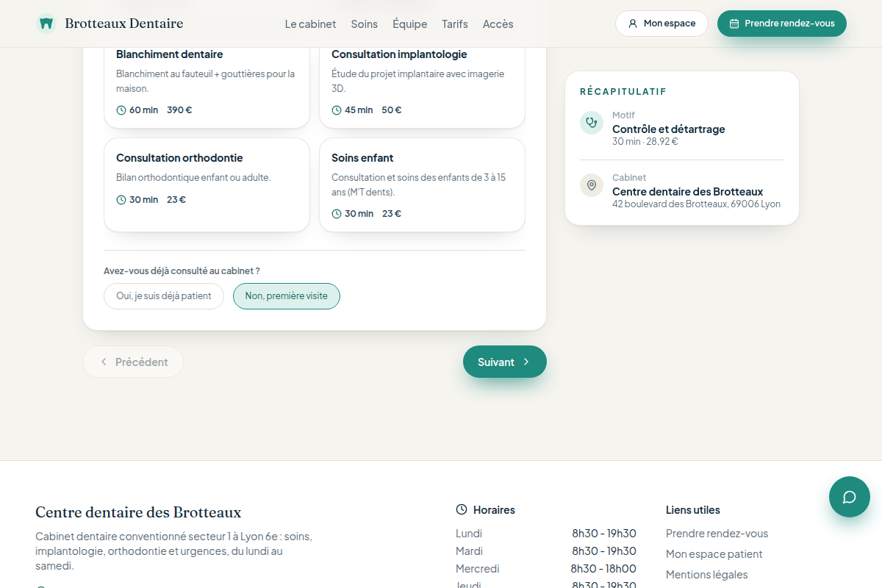Screen dimensions: 882x588
Task: Click the clock icon on Blanchiment dentaire card
Action: 121,110
